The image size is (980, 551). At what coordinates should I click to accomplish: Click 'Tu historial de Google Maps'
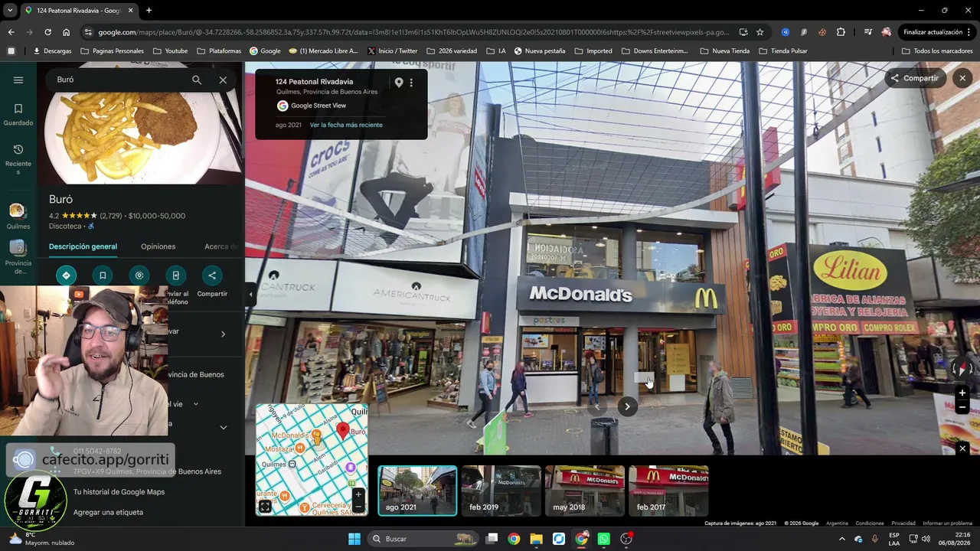(119, 492)
